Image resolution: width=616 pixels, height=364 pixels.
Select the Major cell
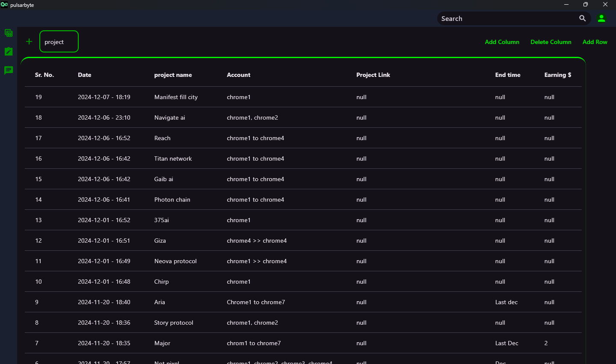[163, 343]
